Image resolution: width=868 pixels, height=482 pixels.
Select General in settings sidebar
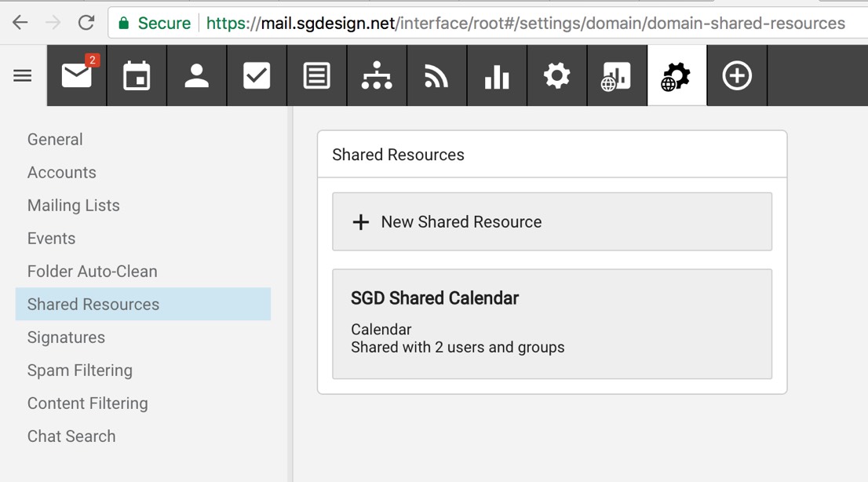55,140
